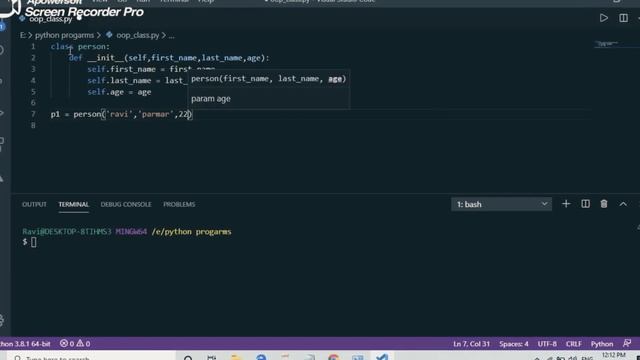Click the '/e/python progarms' terminal path
This screenshot has height=360, width=640.
[191, 232]
